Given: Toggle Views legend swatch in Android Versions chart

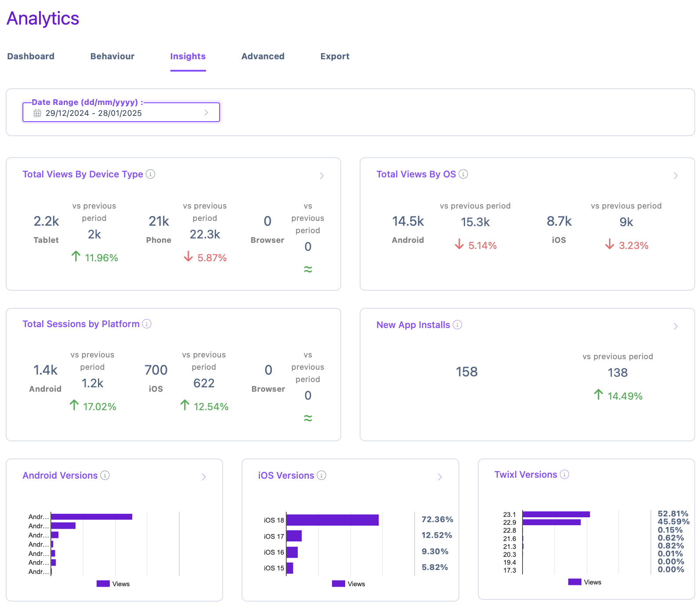Looking at the screenshot, I should 103,584.
